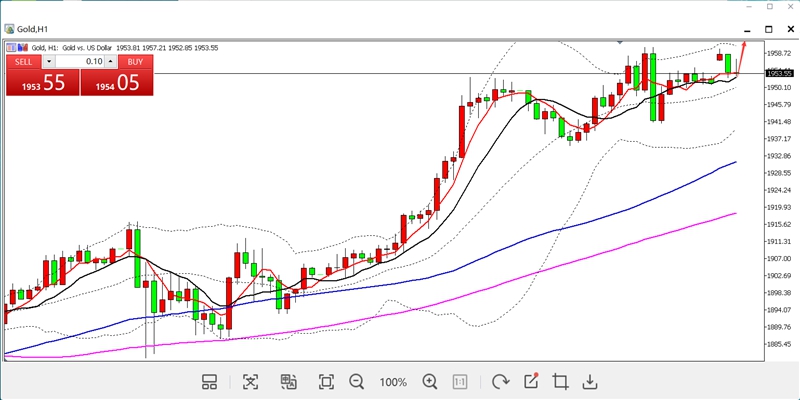
Task: Download the image with save icon
Action: point(590,381)
